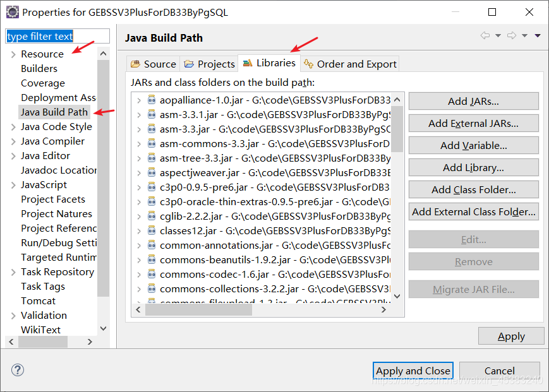The width and height of the screenshot is (549, 392).
Task: Switch to the Projects tab
Action: (x=209, y=64)
